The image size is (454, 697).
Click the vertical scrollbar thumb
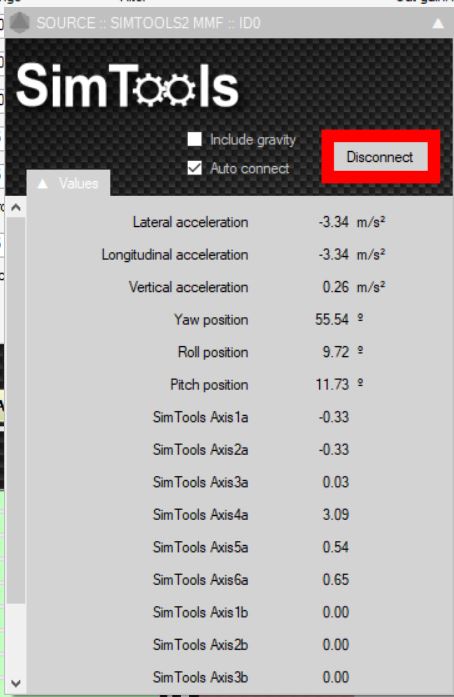(16, 410)
